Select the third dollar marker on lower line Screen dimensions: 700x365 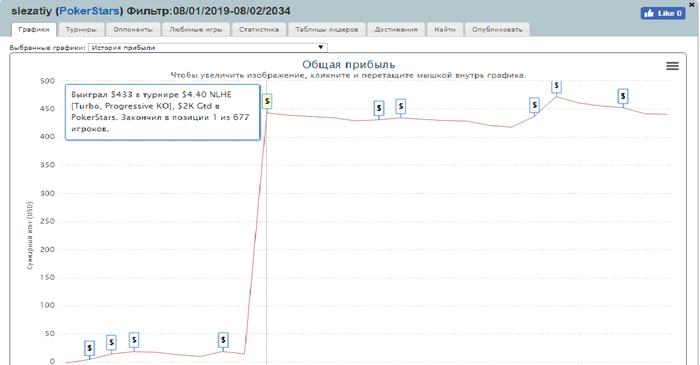point(134,340)
